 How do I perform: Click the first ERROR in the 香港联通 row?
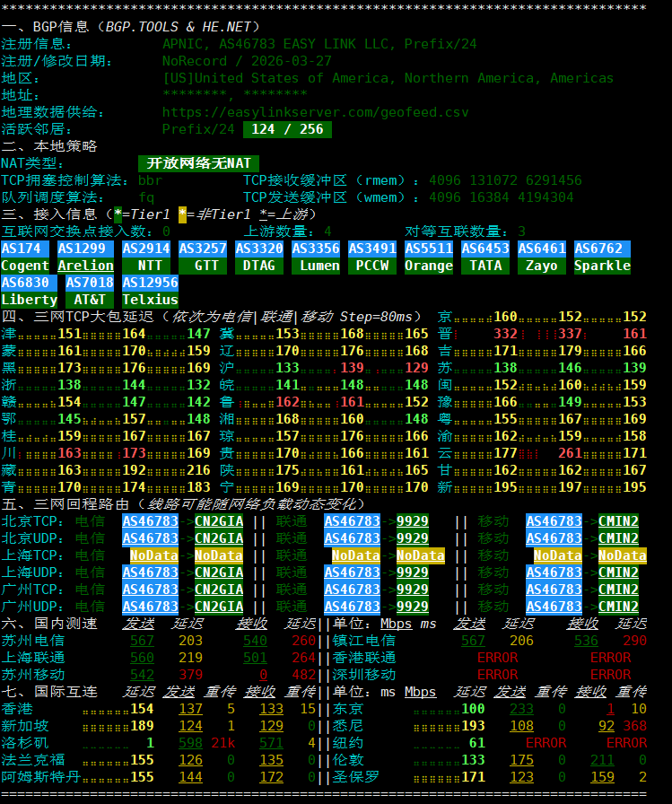[x=497, y=658]
